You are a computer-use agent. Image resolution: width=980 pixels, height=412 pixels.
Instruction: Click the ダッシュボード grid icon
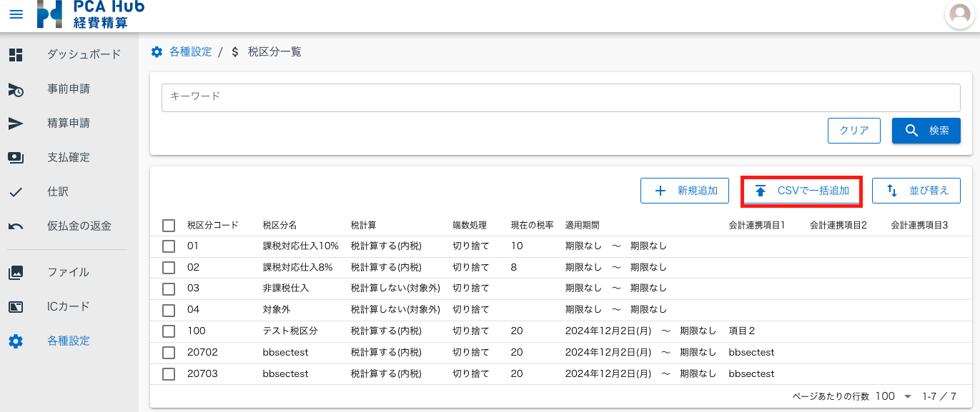[x=16, y=54]
